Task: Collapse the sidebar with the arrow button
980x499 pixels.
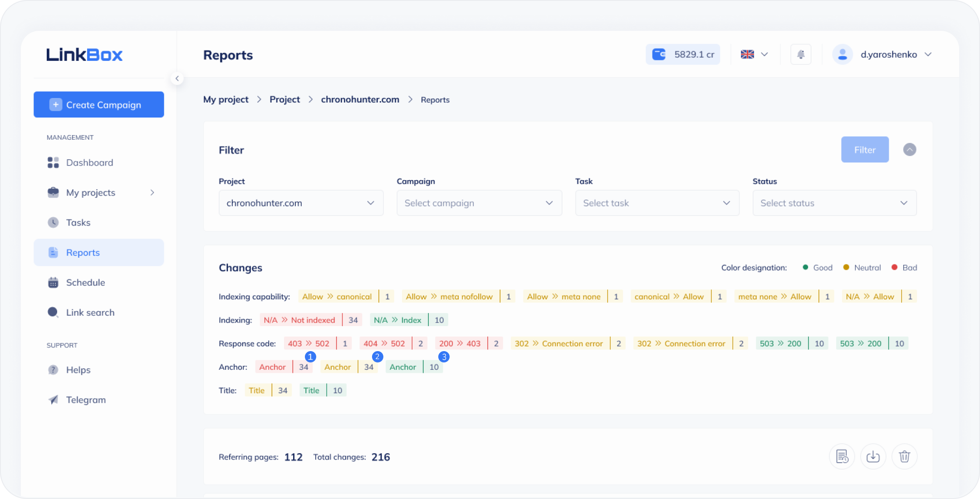Action: (x=177, y=78)
